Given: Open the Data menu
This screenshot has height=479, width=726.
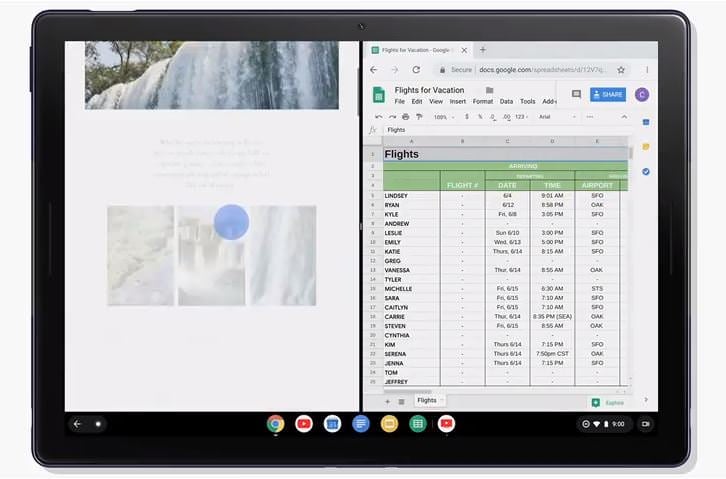Looking at the screenshot, I should (506, 101).
